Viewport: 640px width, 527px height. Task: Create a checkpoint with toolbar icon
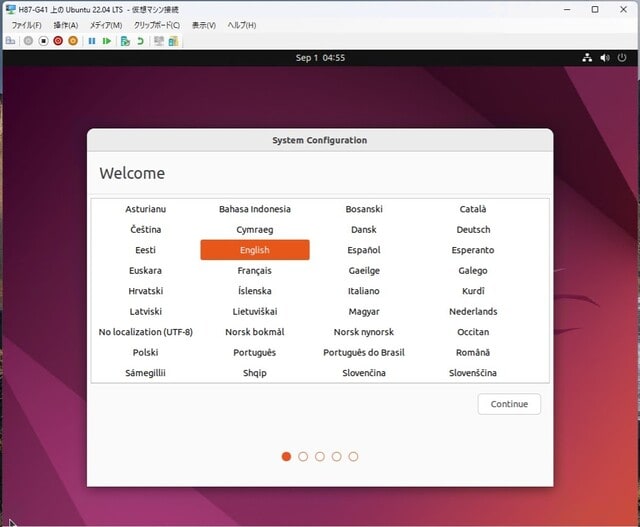(125, 41)
